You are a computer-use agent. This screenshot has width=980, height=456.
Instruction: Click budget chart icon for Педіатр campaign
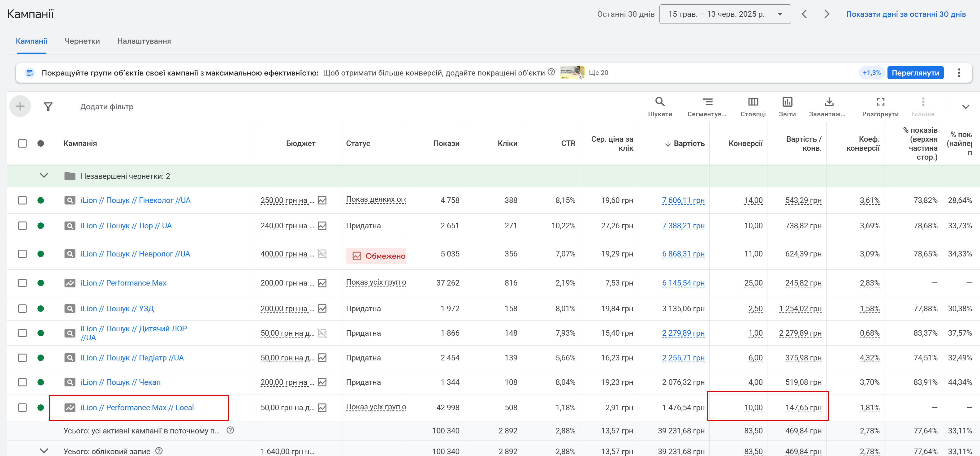(x=322, y=358)
